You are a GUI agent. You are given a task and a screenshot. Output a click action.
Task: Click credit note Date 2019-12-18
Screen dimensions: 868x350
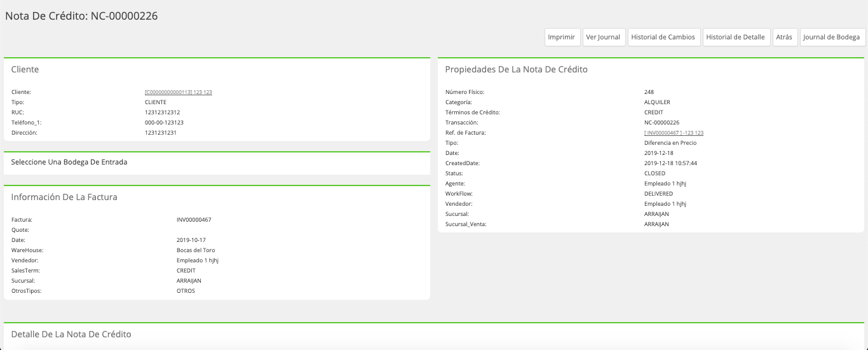click(658, 153)
